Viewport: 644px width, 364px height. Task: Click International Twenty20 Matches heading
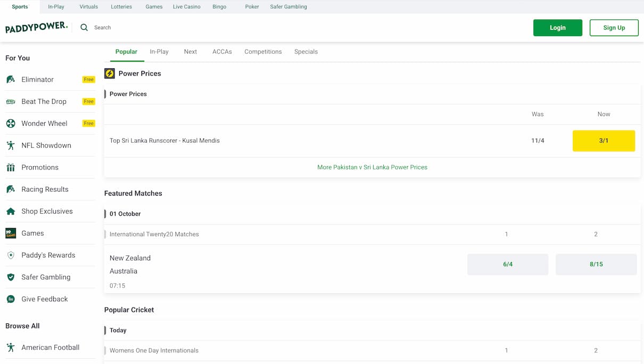pos(154,234)
